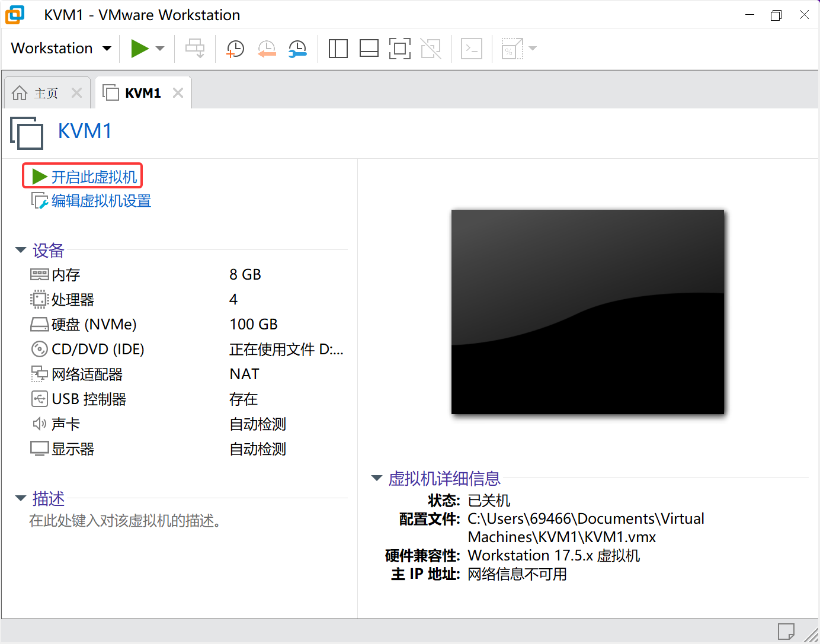This screenshot has width=820, height=644.
Task: Click the 8 GB memory value
Action: [x=245, y=275]
